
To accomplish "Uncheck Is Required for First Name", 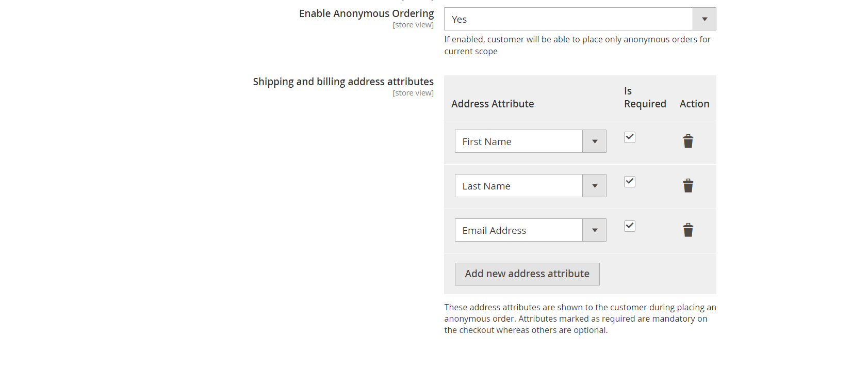I will pyautogui.click(x=629, y=137).
